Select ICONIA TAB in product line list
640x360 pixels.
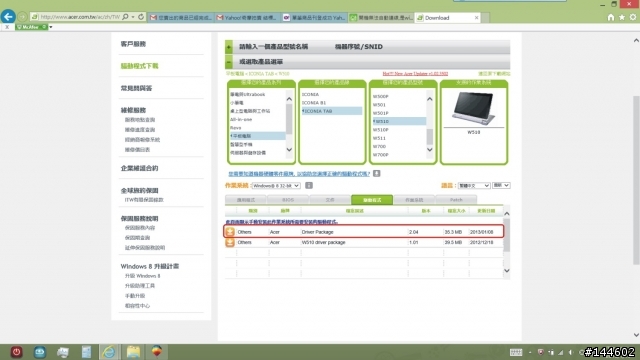point(331,111)
